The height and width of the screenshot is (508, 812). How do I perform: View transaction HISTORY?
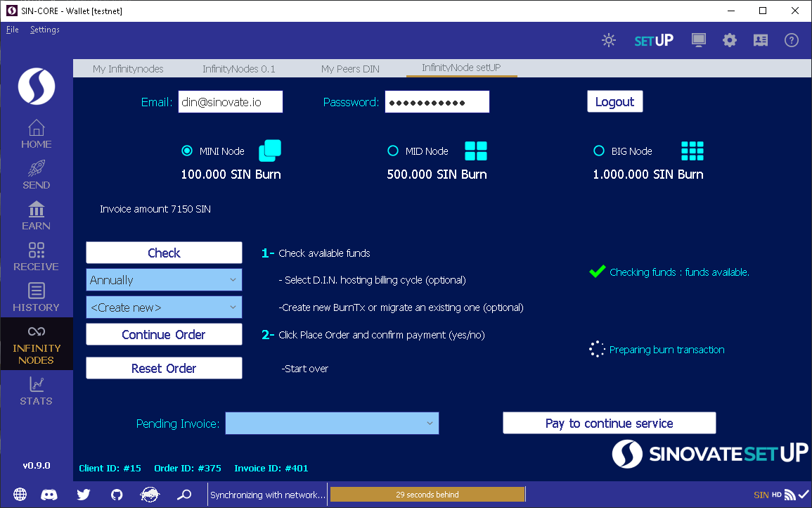(37, 298)
